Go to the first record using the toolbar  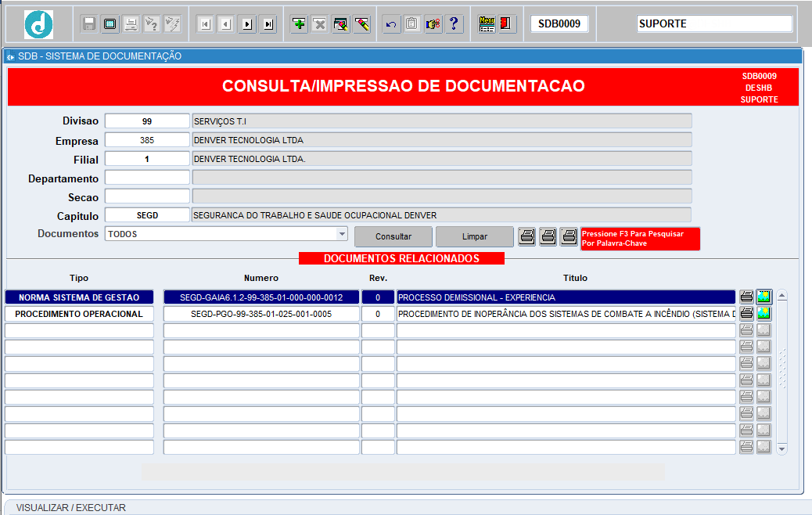click(205, 24)
